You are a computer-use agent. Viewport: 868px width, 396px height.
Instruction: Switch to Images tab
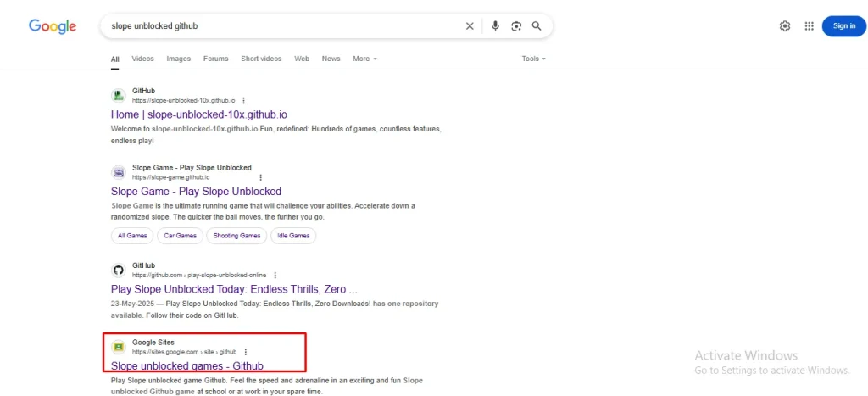click(178, 59)
